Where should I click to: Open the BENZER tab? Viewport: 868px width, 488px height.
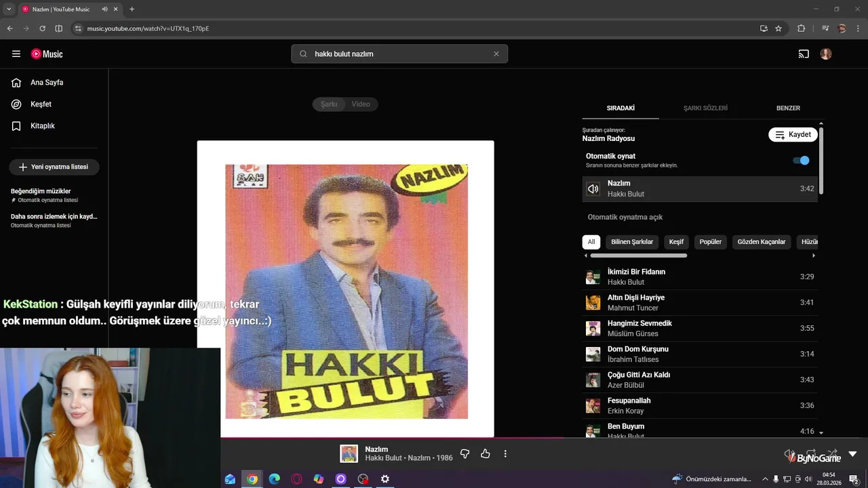[788, 108]
